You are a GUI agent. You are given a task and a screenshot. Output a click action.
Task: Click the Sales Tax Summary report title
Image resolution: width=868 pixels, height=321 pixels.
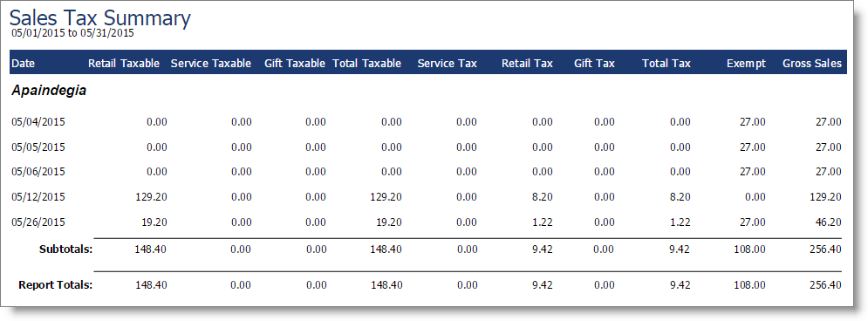tap(100, 17)
